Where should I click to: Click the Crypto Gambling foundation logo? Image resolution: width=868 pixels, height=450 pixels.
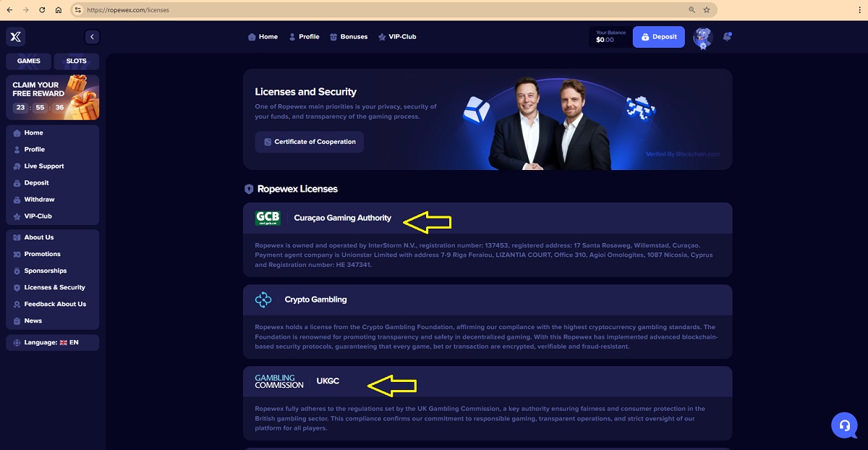coord(263,300)
